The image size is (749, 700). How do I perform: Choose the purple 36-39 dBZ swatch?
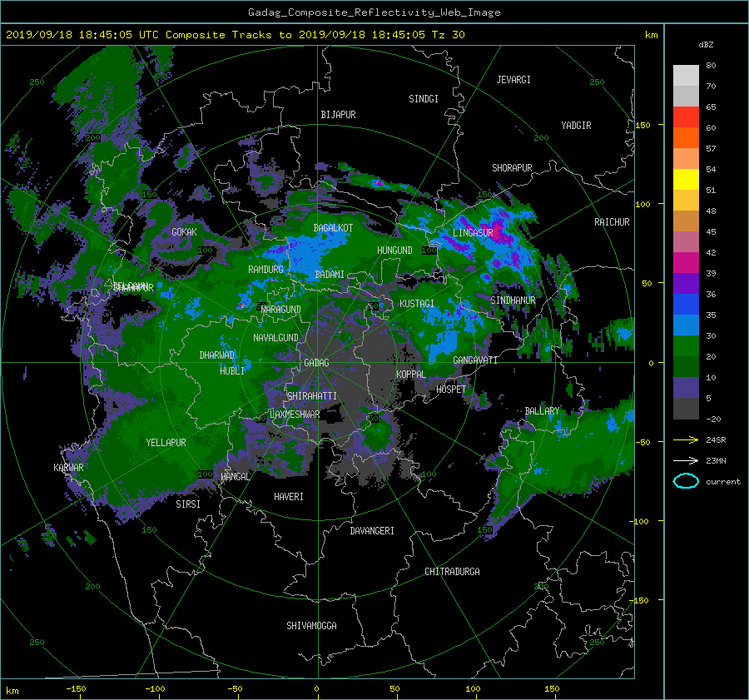tap(686, 284)
